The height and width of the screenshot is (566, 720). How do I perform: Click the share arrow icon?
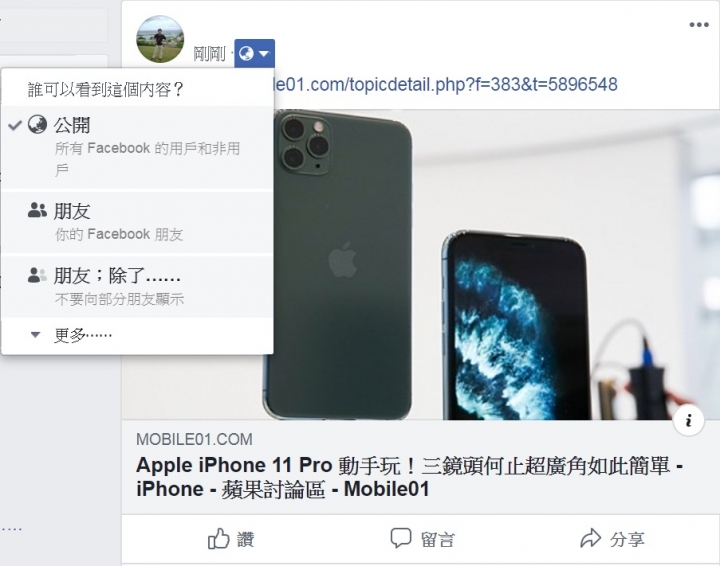591,538
